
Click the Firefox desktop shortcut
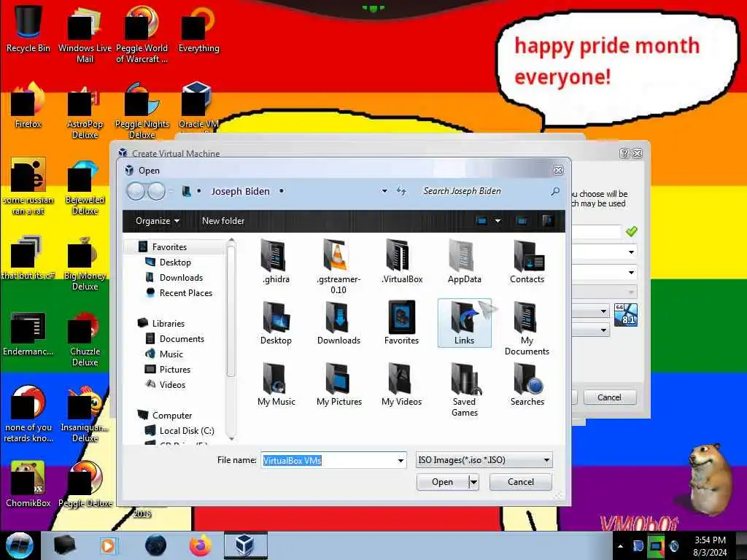pos(28,105)
